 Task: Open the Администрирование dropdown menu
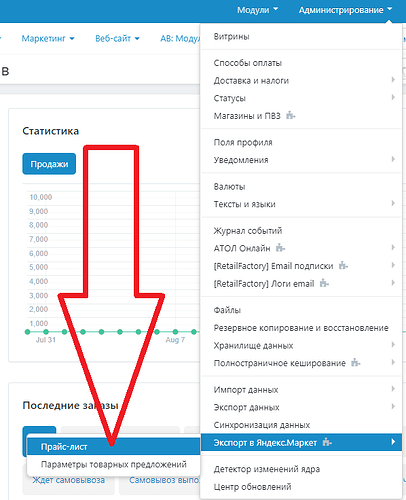point(345,10)
